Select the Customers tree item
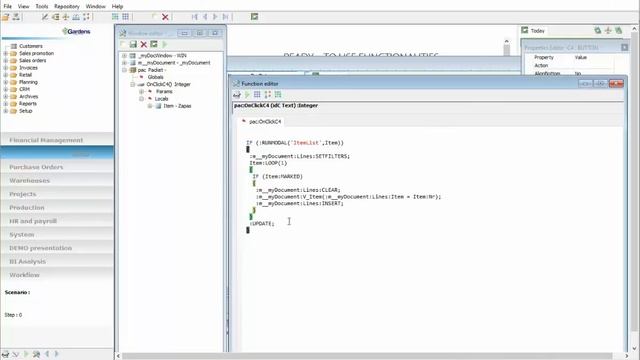Viewport: 640px width, 360px height. tap(31, 46)
